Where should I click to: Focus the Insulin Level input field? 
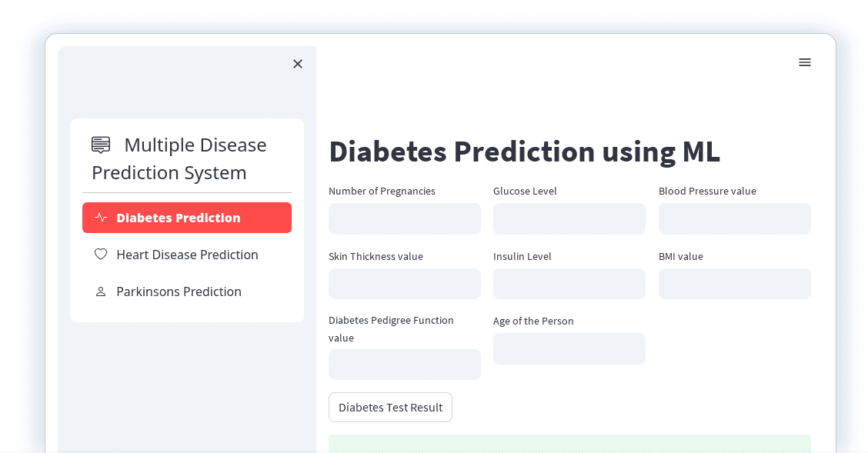click(x=569, y=284)
